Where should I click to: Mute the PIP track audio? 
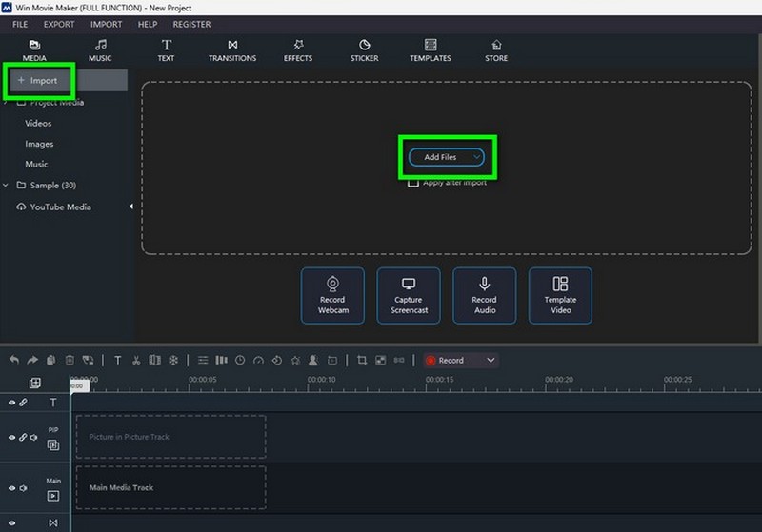(33, 438)
